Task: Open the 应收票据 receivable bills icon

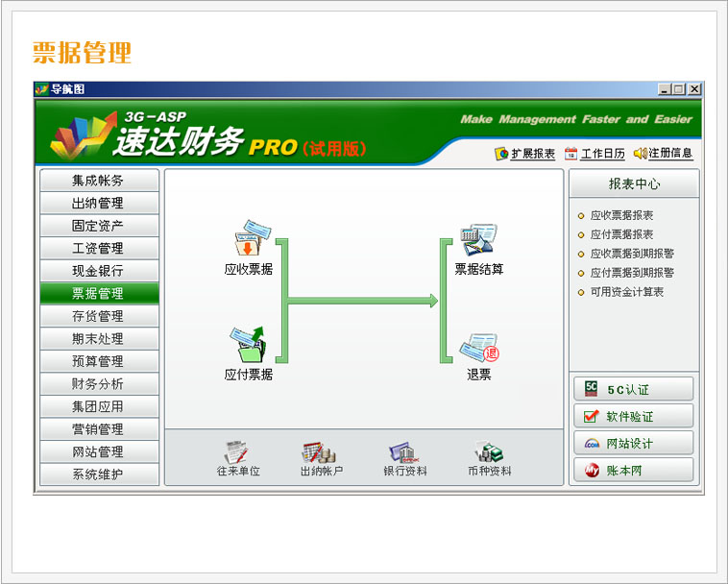Action: (252, 238)
